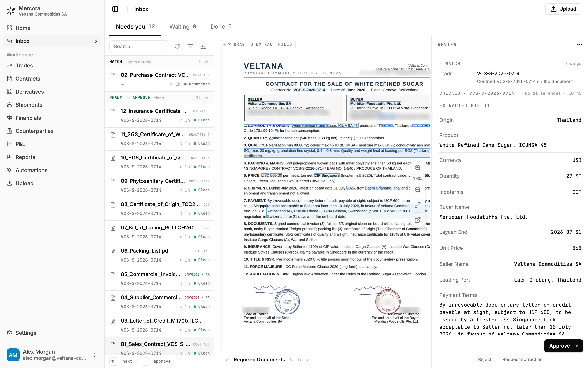Select Inbox in the sidebar
The width and height of the screenshot is (588, 368).
[x=52, y=41]
